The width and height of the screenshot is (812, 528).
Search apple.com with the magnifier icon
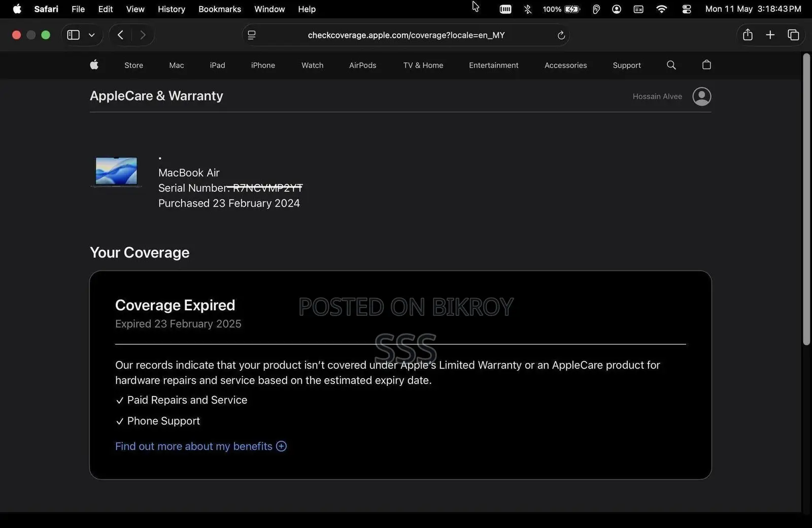671,65
